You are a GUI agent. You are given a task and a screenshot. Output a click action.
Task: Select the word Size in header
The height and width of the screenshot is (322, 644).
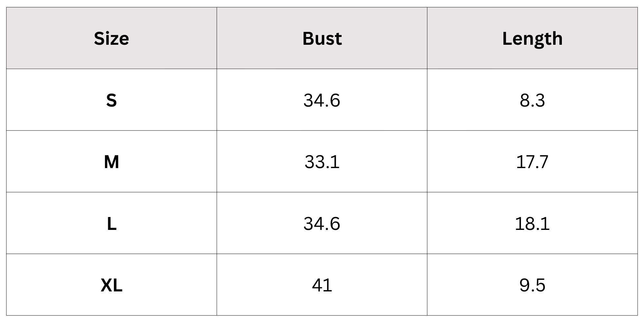pos(111,38)
